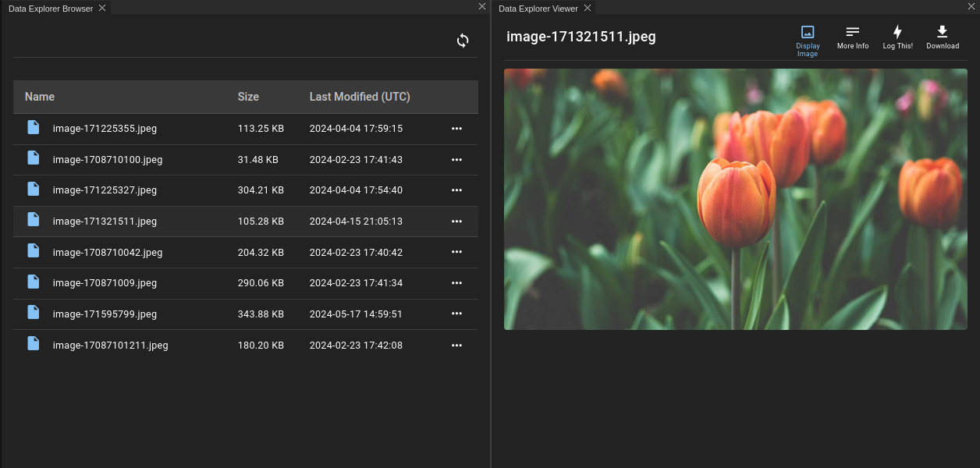
Task: Click file icon for image-1708710042.jpeg
Action: point(33,251)
